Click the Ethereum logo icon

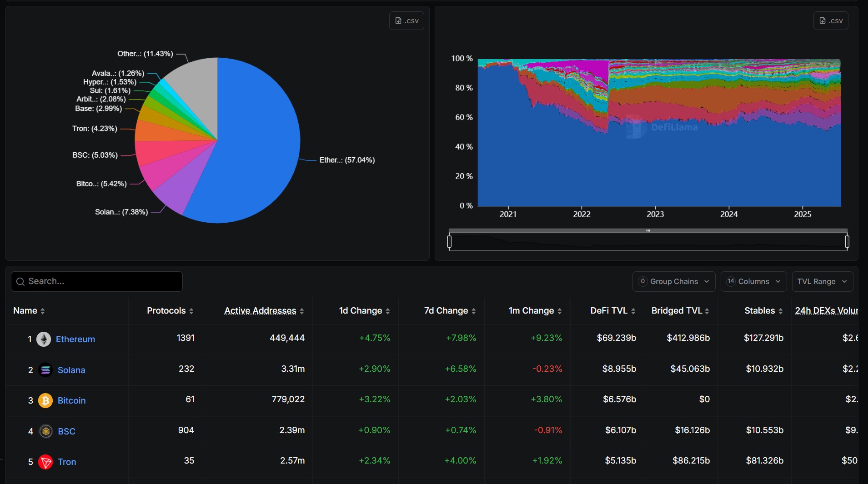pyautogui.click(x=44, y=339)
